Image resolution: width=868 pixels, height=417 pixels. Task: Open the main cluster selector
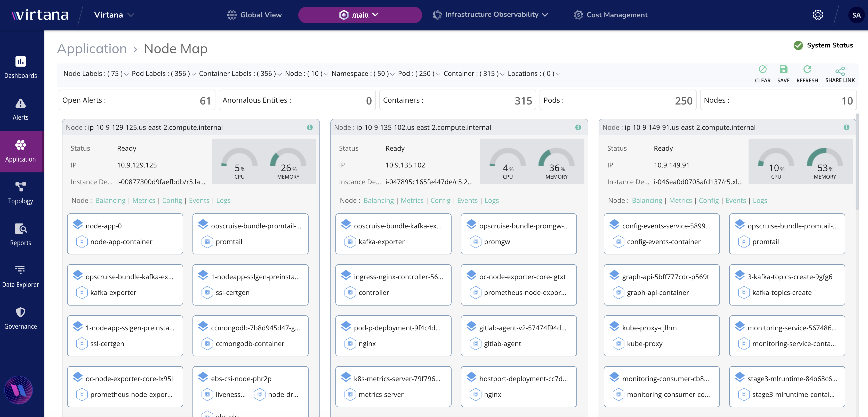360,15
